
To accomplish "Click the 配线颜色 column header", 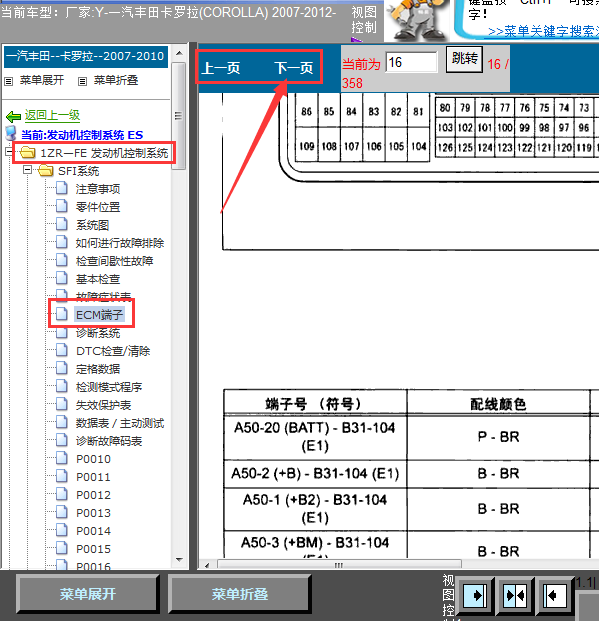I will coord(498,404).
